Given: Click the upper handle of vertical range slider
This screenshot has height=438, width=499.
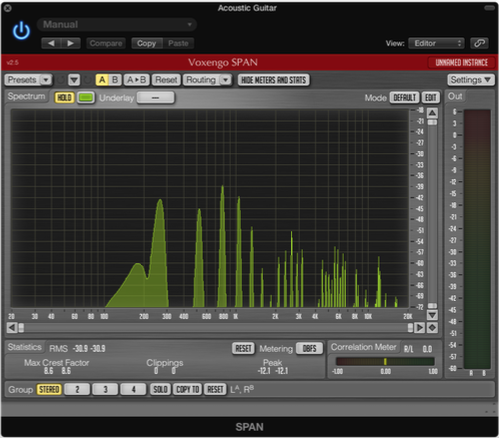Looking at the screenshot, I should [x=432, y=122].
